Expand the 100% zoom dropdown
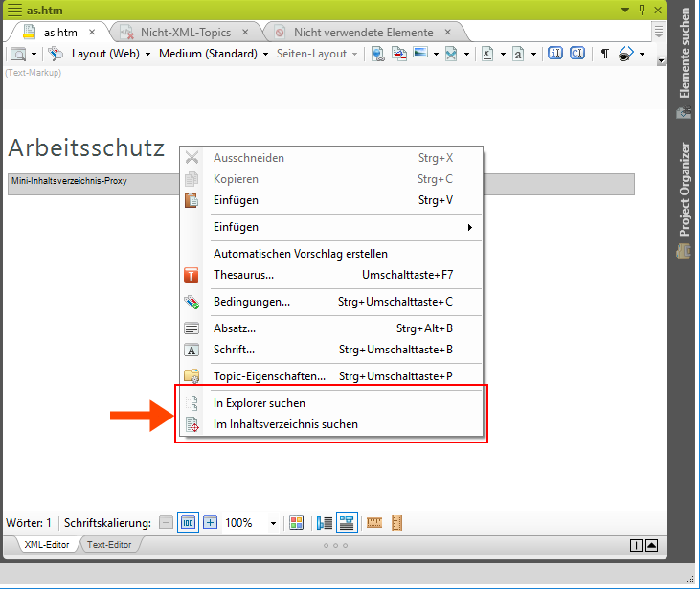The height and width of the screenshot is (589, 700). coord(274,524)
